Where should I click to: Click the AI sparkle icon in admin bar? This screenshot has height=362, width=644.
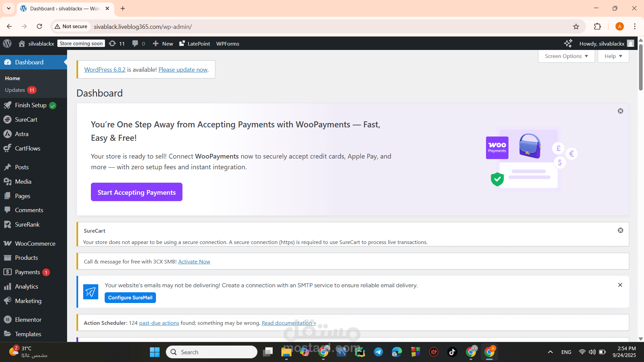(x=568, y=44)
